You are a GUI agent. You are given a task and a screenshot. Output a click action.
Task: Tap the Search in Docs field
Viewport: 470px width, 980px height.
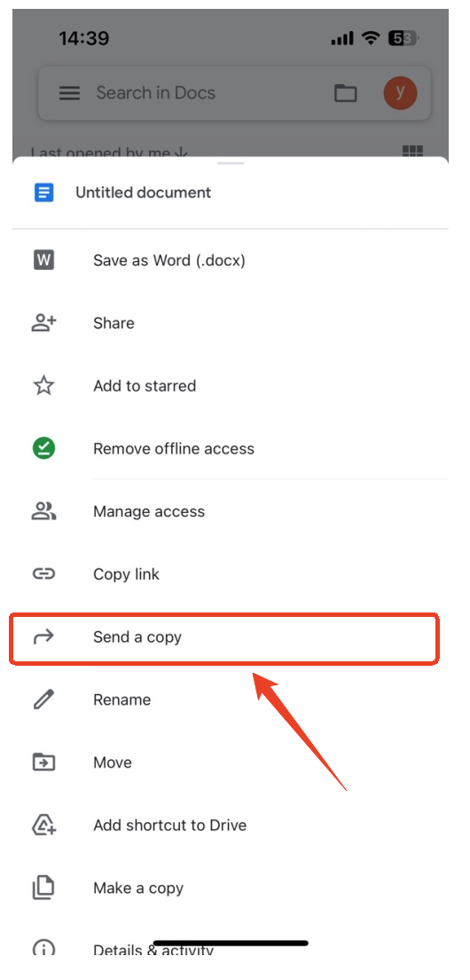point(234,93)
